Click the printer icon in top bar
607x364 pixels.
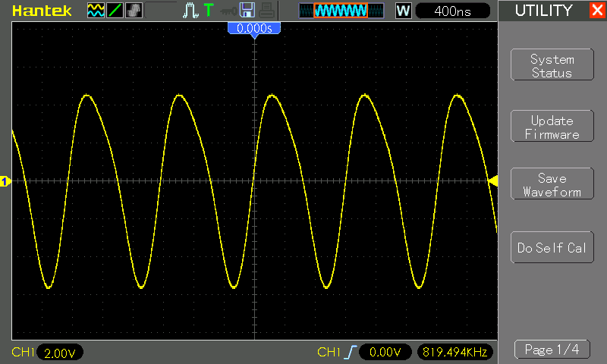[x=265, y=11]
